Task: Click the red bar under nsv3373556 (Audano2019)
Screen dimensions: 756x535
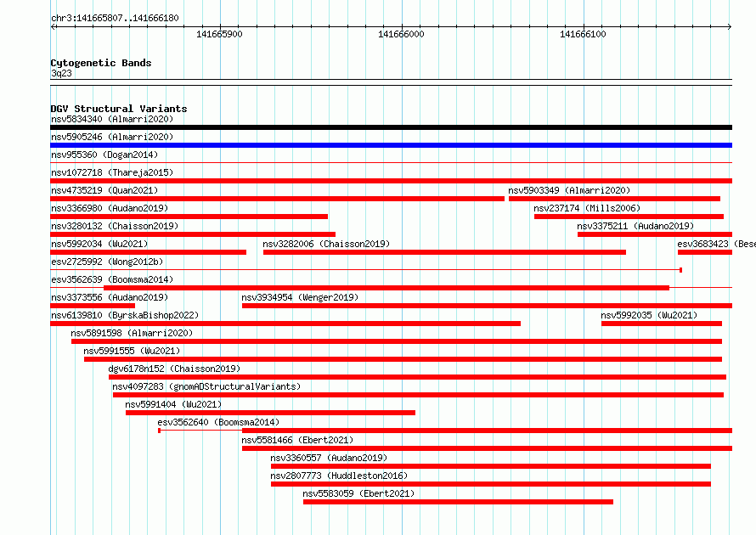Action: pyautogui.click(x=93, y=306)
